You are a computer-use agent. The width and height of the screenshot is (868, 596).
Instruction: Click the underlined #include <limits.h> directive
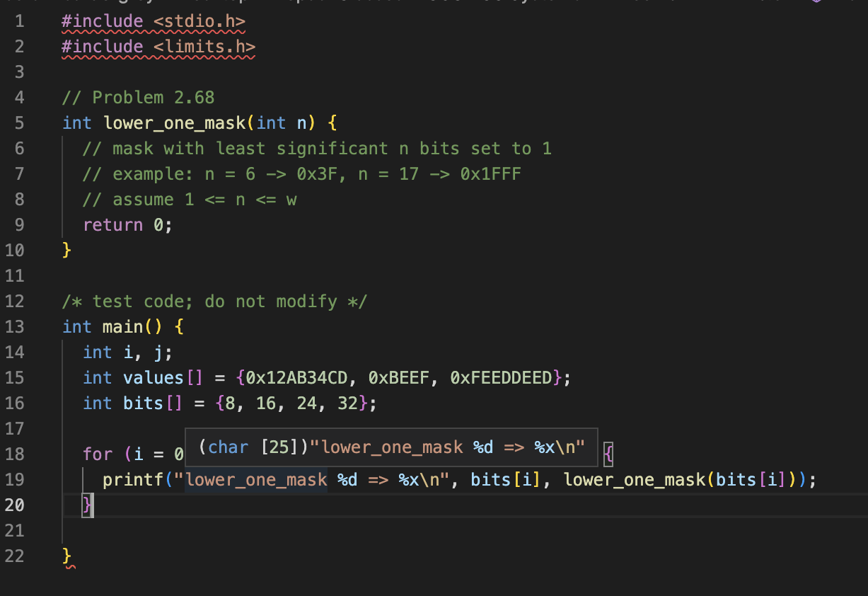pos(158,47)
